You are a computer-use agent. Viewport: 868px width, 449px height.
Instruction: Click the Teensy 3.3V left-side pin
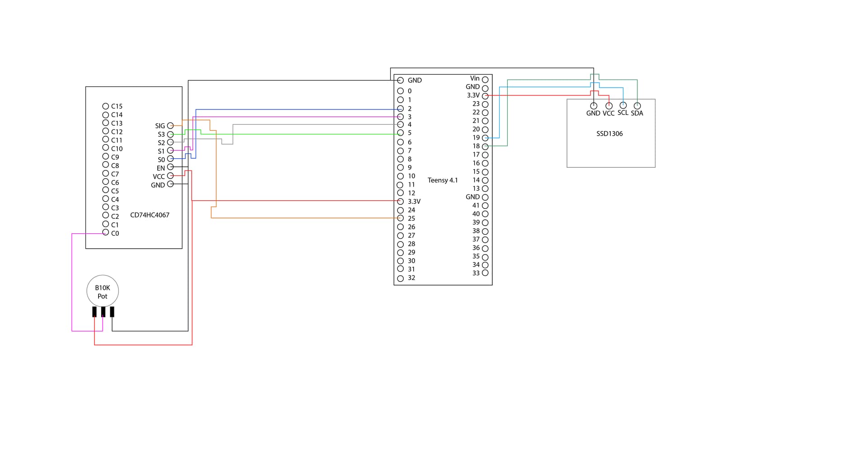(401, 201)
